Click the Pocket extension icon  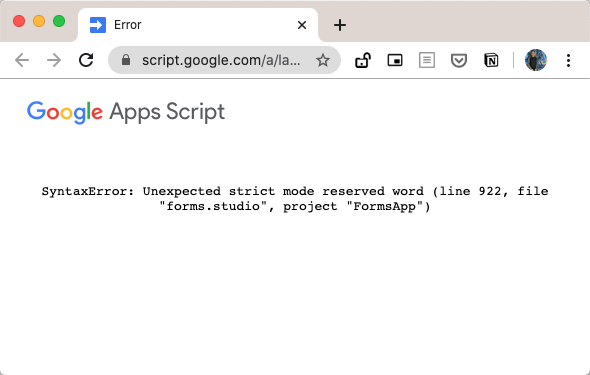coord(459,60)
